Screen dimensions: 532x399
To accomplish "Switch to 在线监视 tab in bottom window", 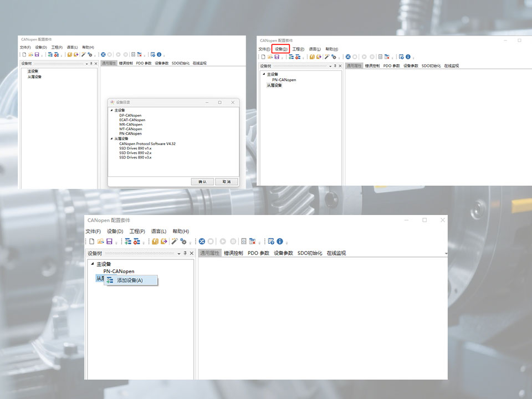I will click(336, 253).
